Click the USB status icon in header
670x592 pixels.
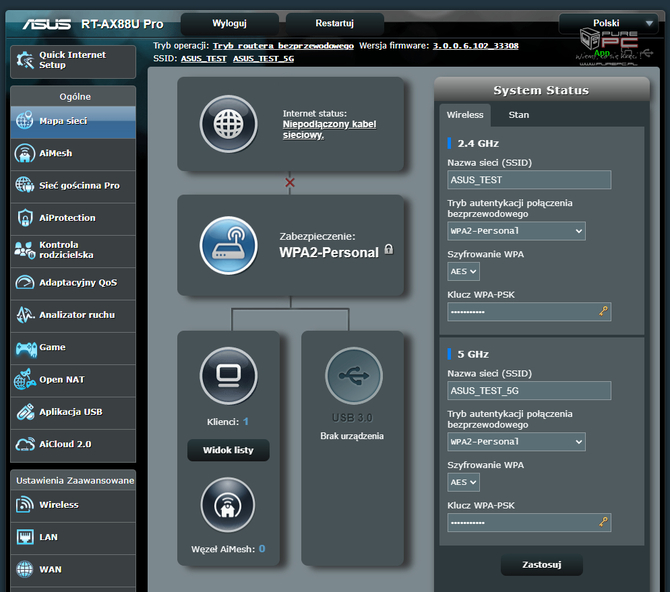click(647, 53)
